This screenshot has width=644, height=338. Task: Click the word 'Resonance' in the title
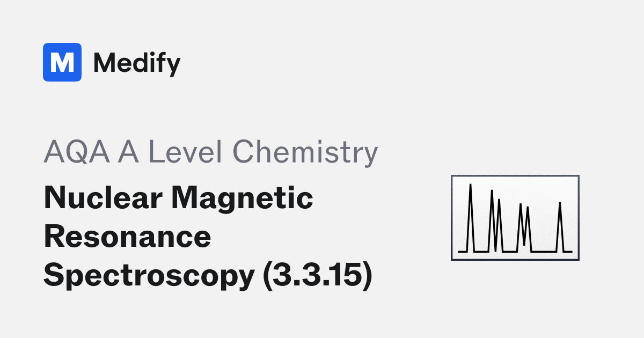pyautogui.click(x=127, y=237)
